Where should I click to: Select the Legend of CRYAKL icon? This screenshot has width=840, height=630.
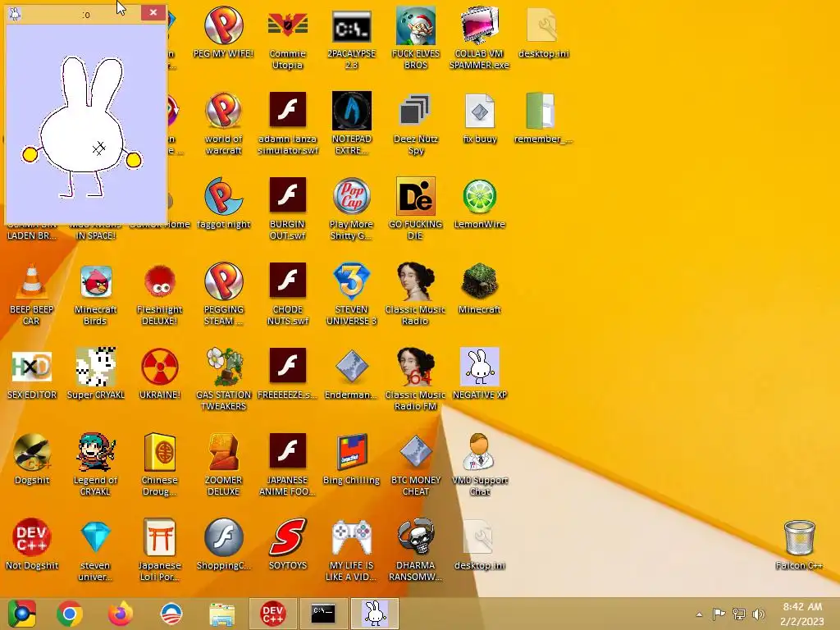[x=96, y=452]
